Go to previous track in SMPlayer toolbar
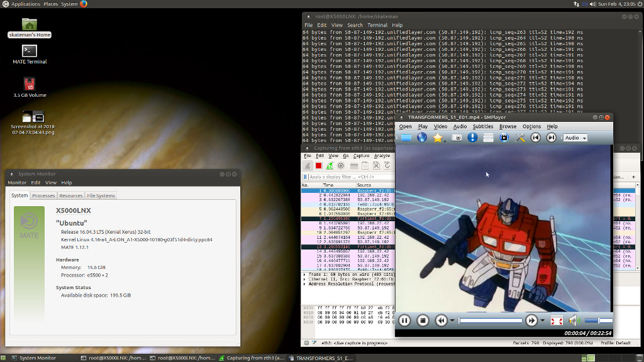 (x=536, y=138)
